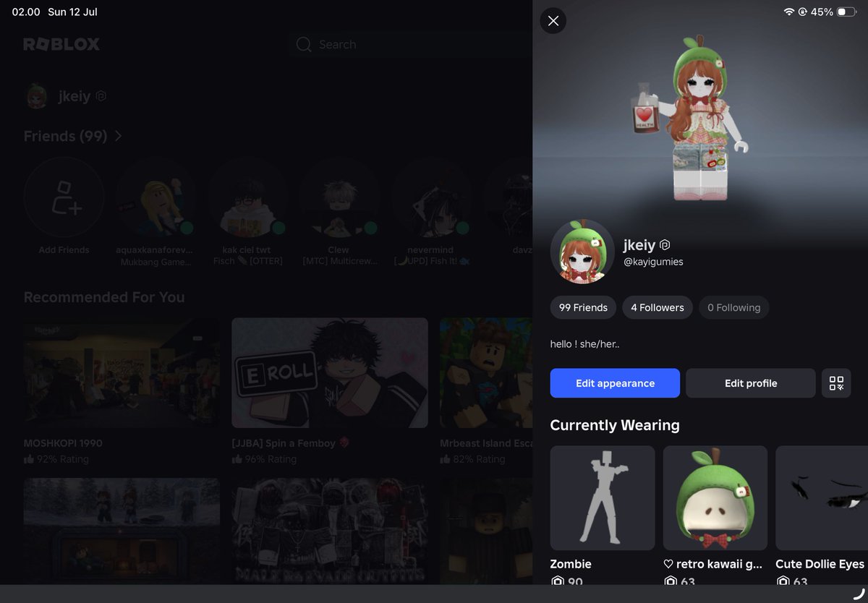The image size is (868, 603).
Task: Click the Roblox logo
Action: pos(61,44)
